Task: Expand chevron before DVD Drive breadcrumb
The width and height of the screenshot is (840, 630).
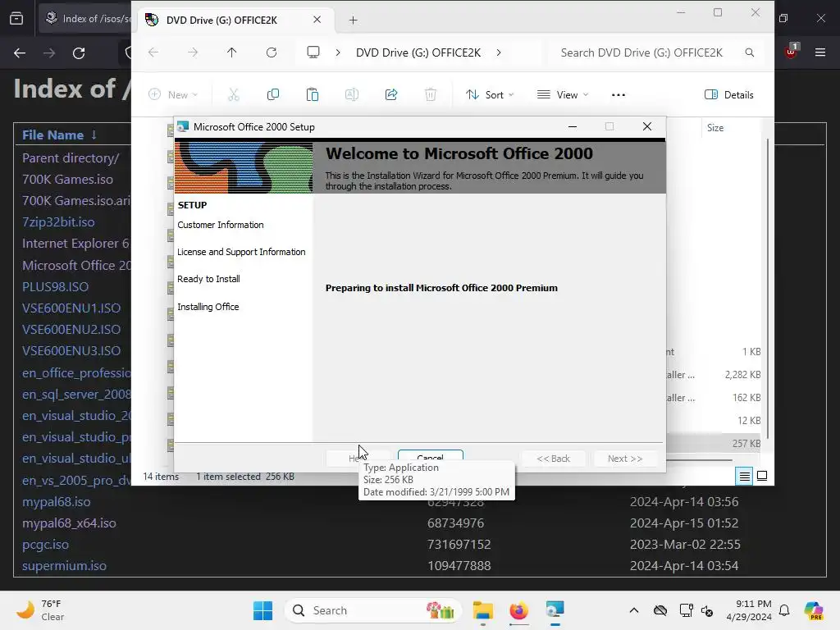Action: click(338, 52)
